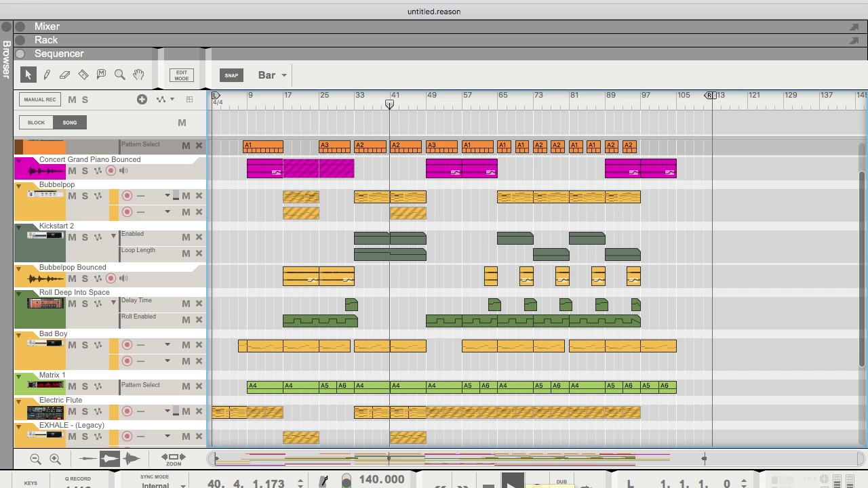Click the tempo value 140.000

[382, 480]
